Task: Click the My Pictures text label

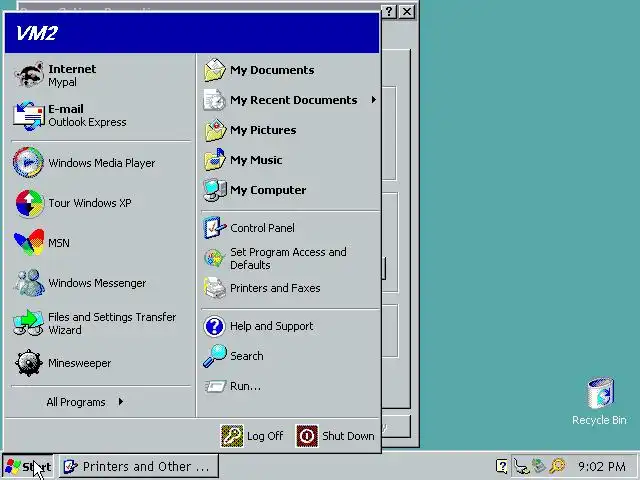Action: point(263,130)
